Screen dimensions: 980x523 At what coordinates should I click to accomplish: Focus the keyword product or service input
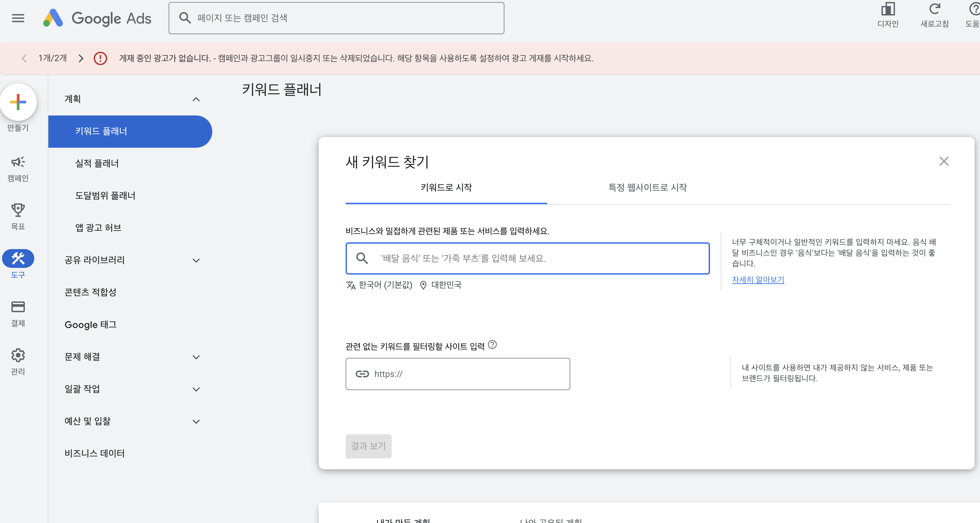click(x=533, y=258)
